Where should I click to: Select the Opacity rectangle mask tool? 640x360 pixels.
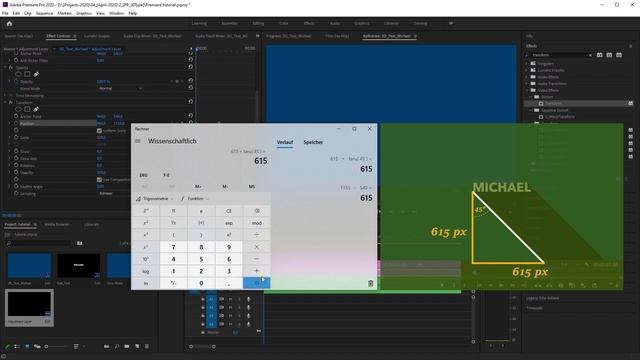pyautogui.click(x=27, y=74)
